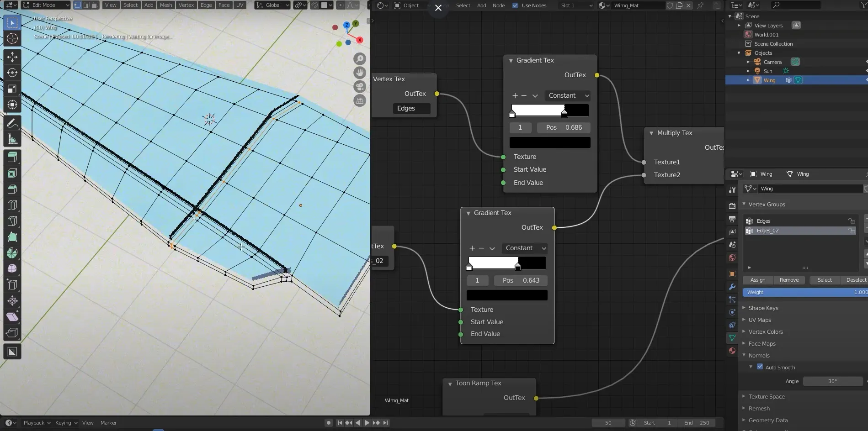868x431 pixels.
Task: Open Constant interpolation dropdown in upper Gradient Tex
Action: point(568,95)
